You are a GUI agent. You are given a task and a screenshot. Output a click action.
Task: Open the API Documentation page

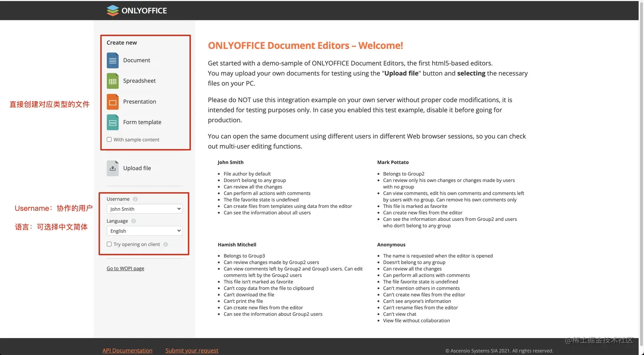point(127,350)
